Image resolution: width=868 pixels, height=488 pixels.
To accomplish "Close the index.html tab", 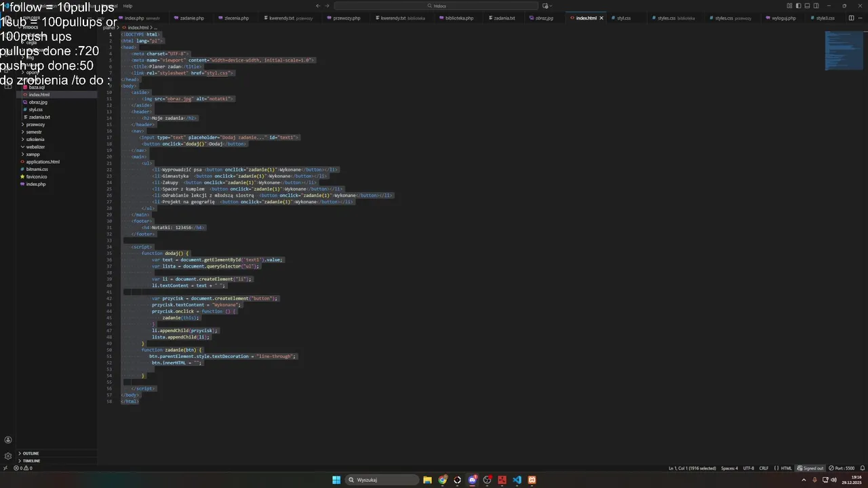I will (601, 18).
